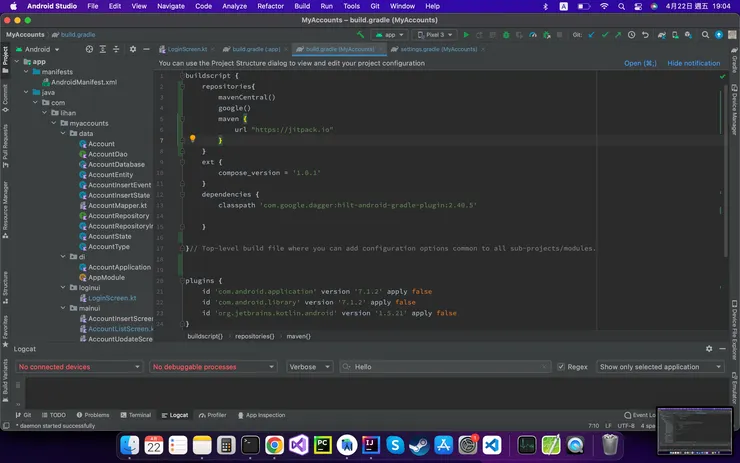Click select opened file target icon
Image resolution: width=740 pixels, height=463 pixels.
pos(89,48)
